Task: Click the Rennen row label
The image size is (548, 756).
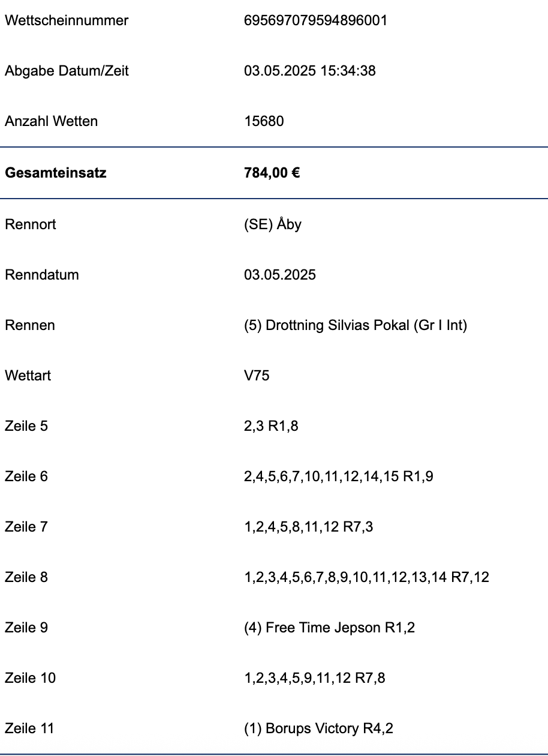Action: (x=30, y=325)
